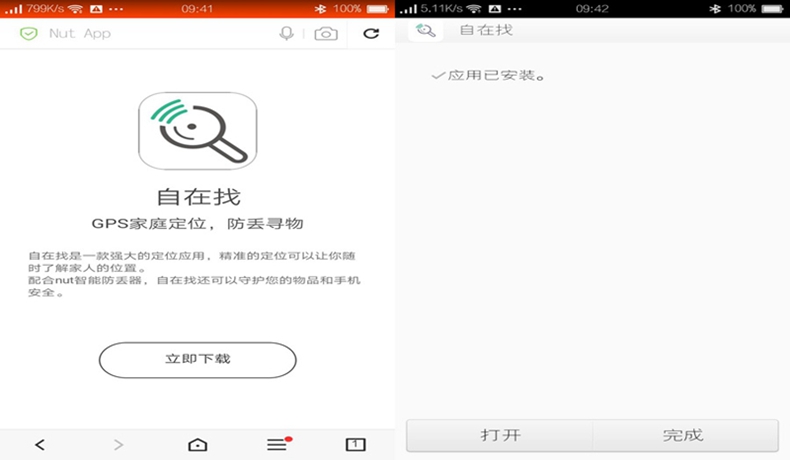Tap the green shield security icon
This screenshot has height=460, width=790.
click(29, 33)
